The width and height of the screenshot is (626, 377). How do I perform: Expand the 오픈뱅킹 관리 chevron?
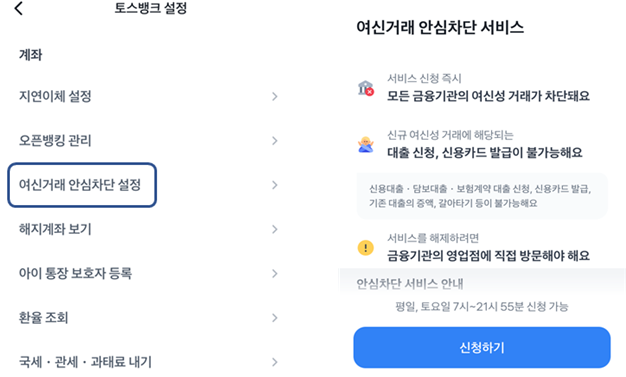coord(275,141)
